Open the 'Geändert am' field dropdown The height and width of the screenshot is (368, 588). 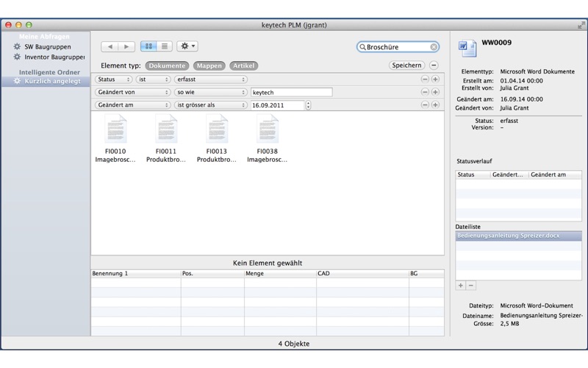(133, 105)
